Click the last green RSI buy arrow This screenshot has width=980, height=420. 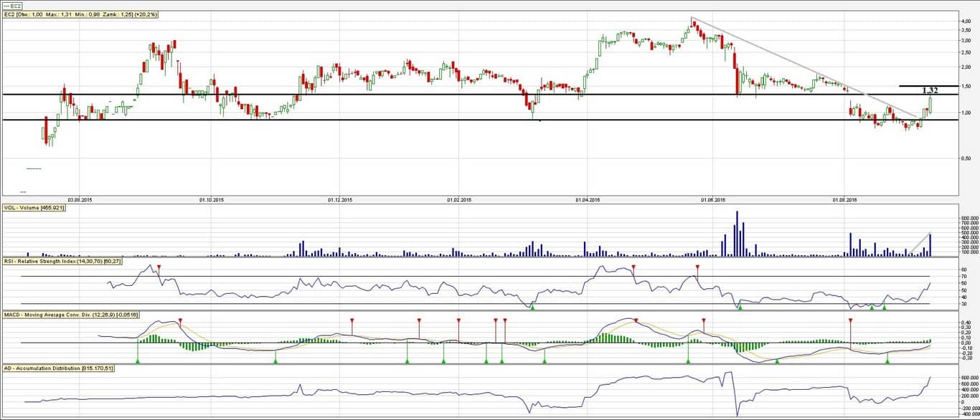884,306
